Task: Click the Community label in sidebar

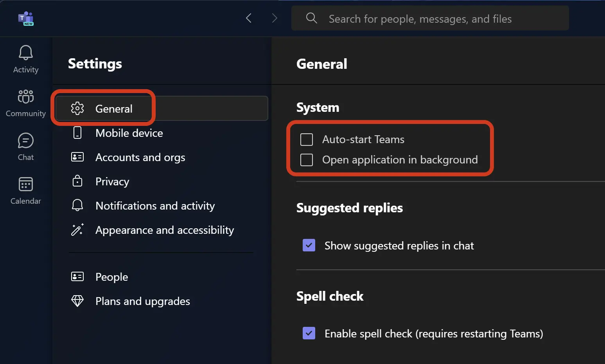Action: pos(26,113)
